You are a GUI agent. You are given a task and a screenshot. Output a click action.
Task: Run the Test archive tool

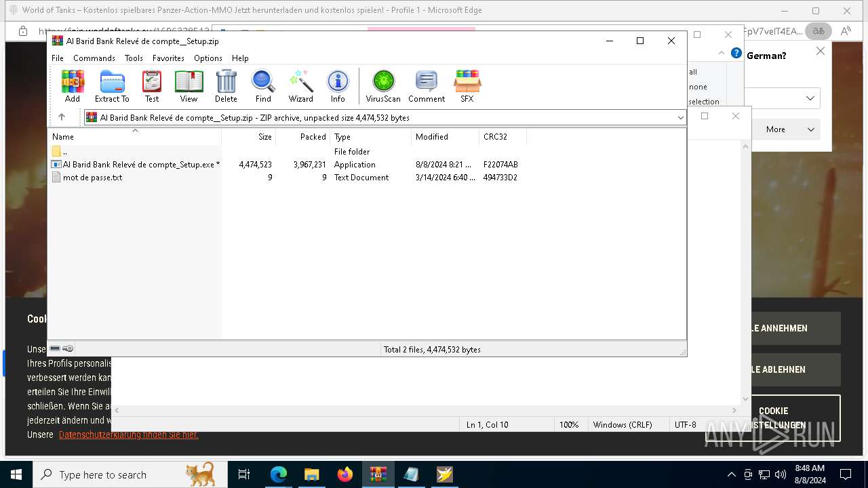[152, 86]
